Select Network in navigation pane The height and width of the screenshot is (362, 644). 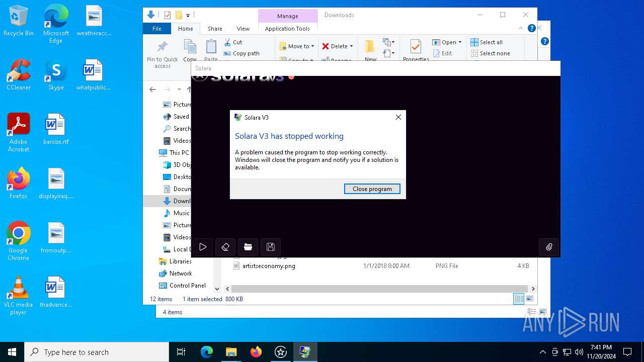pyautogui.click(x=175, y=274)
